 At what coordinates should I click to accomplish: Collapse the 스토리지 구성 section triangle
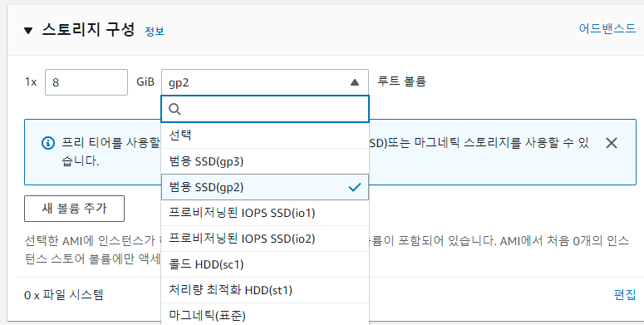click(x=28, y=31)
